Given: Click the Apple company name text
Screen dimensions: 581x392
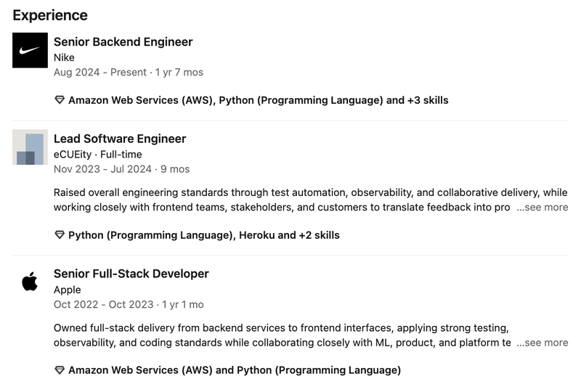Looking at the screenshot, I should pyautogui.click(x=68, y=290).
